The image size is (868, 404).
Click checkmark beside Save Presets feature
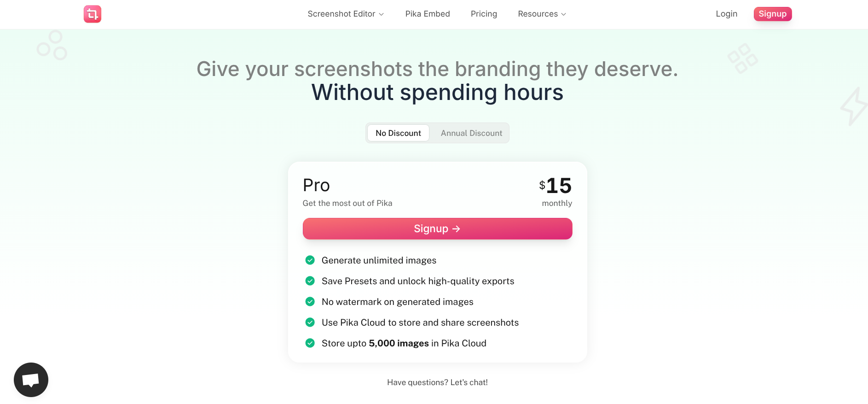pyautogui.click(x=310, y=281)
